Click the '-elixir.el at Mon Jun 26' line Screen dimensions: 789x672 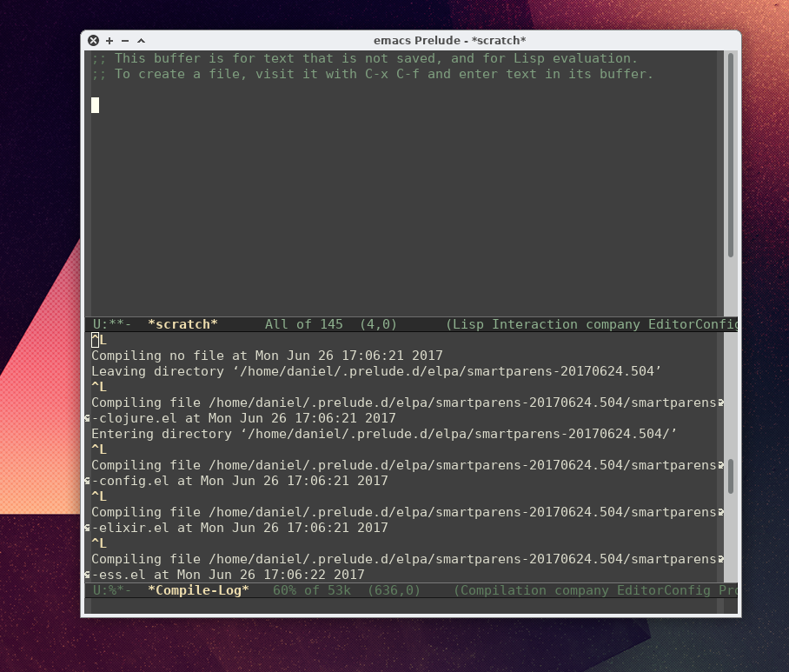[240, 527]
